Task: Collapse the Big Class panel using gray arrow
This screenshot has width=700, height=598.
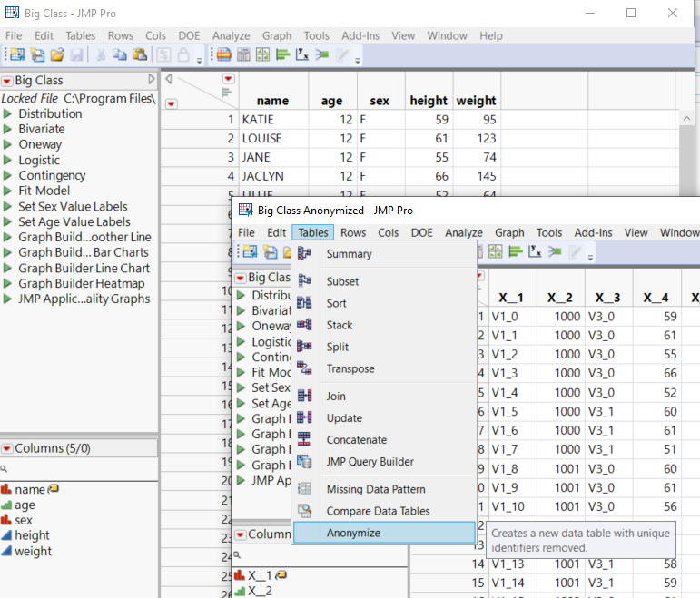Action: pyautogui.click(x=152, y=80)
